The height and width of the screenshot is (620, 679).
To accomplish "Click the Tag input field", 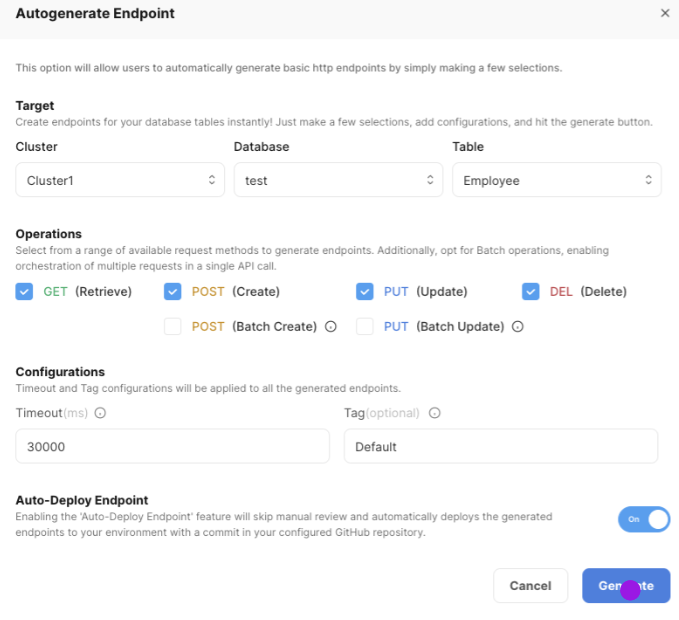I will point(500,447).
